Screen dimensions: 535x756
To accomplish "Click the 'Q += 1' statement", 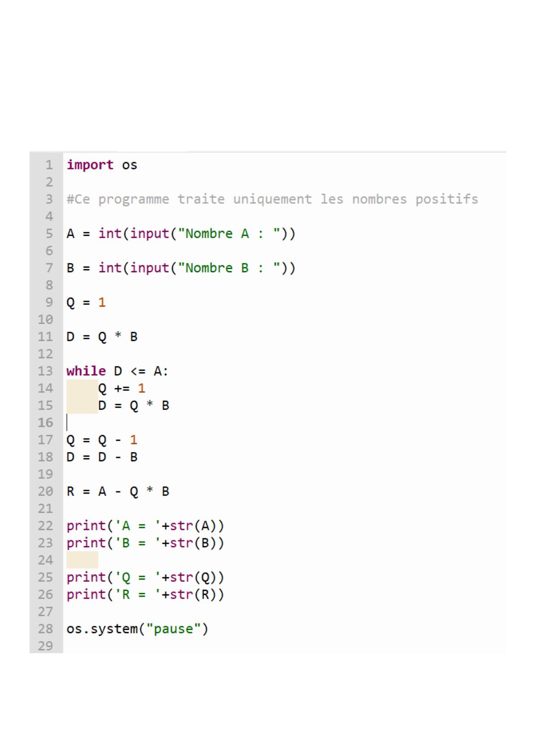I will click(122, 388).
